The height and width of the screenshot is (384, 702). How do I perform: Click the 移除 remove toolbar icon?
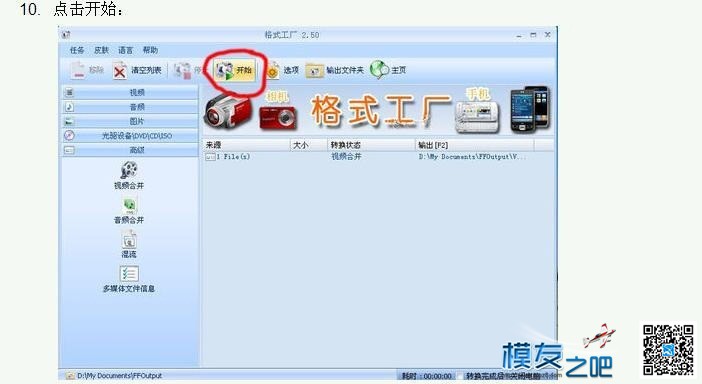pos(78,71)
